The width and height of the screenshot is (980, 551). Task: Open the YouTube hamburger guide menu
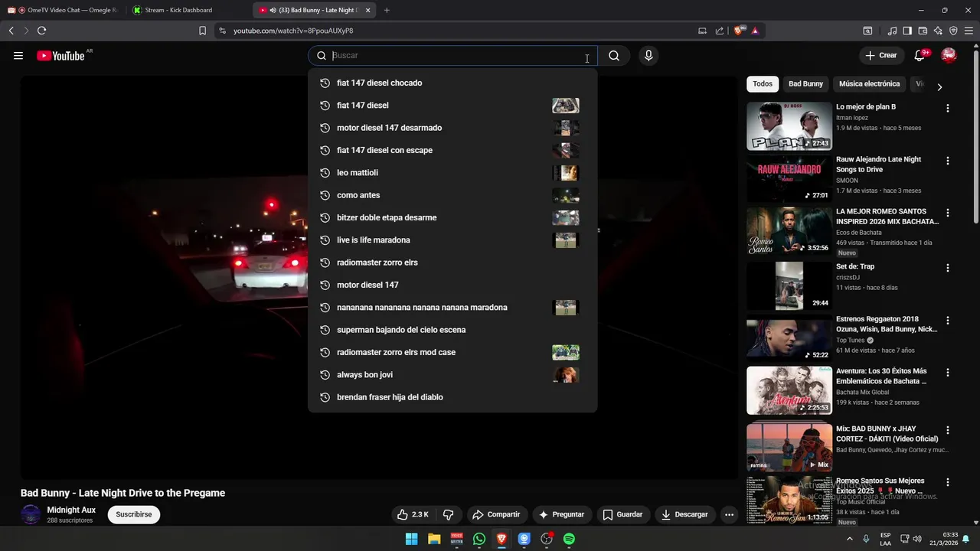tap(18, 56)
